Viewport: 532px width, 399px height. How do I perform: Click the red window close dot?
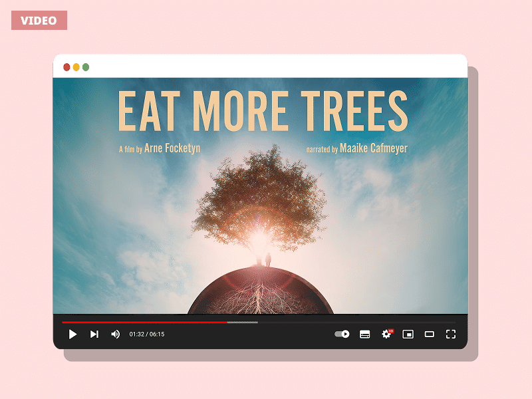tap(66, 67)
